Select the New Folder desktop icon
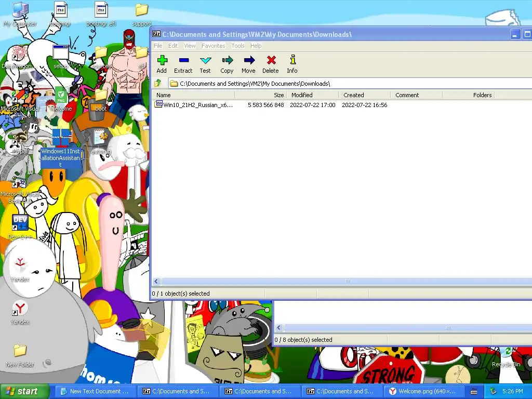Image resolution: width=532 pixels, height=399 pixels. coord(20,354)
